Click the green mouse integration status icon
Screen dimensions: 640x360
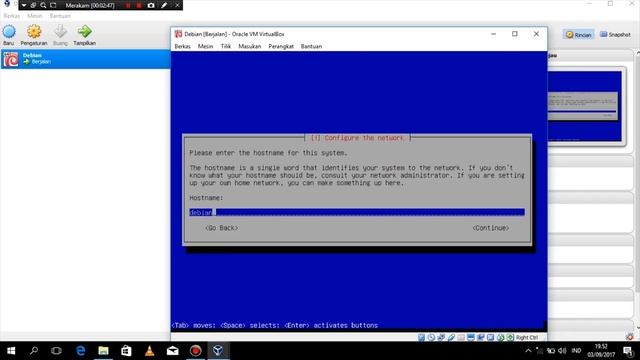tap(500, 338)
